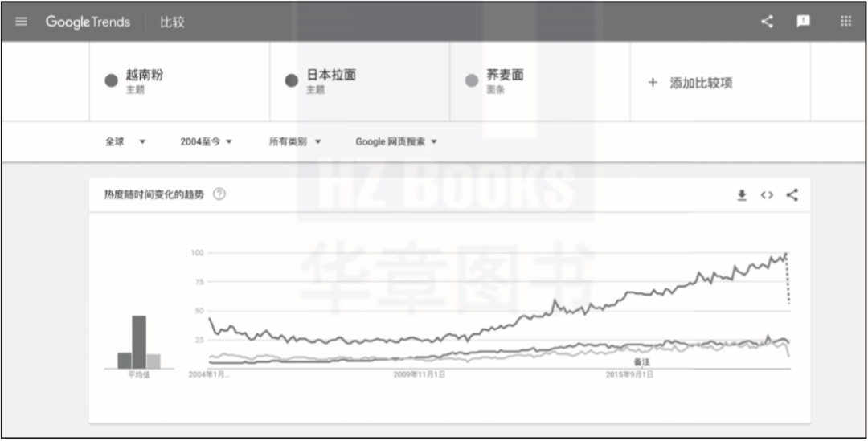Click the 越南粉 color dot
Screen dimensions: 868x441
(112, 81)
